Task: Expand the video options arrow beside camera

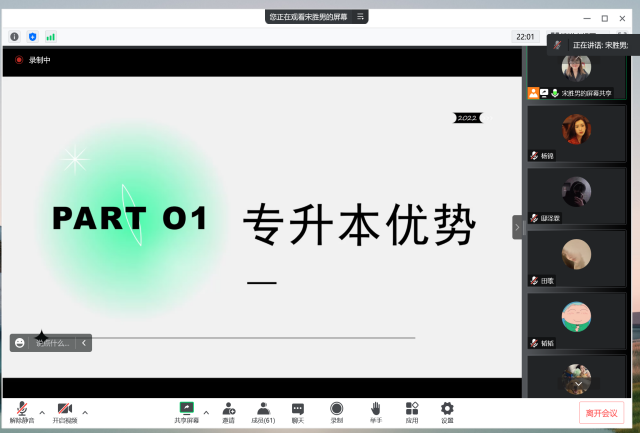Action: pyautogui.click(x=85, y=412)
